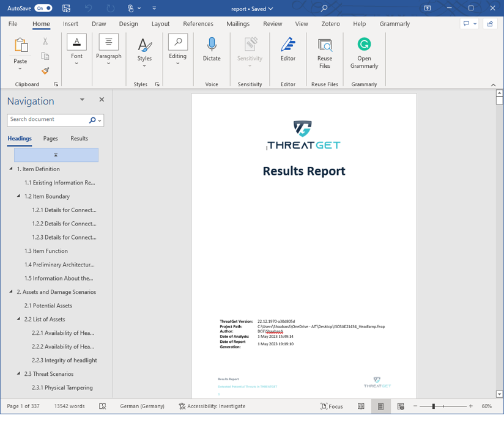
Task: Jump to heading 2.1 Potential Assets
Action: point(48,306)
